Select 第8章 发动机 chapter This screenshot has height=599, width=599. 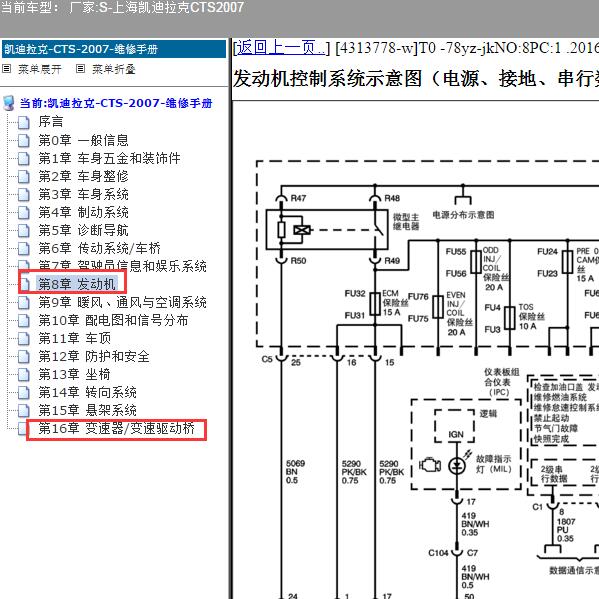(76, 284)
